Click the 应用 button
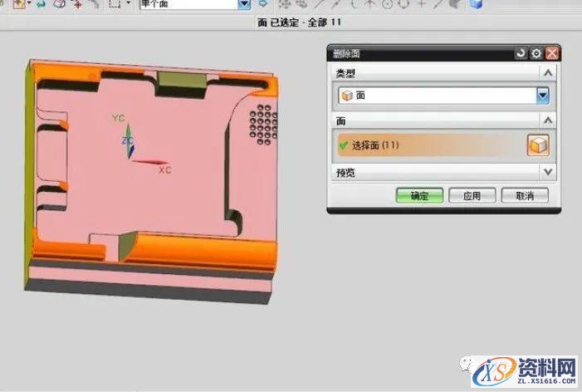The image size is (582, 392). tap(472, 195)
